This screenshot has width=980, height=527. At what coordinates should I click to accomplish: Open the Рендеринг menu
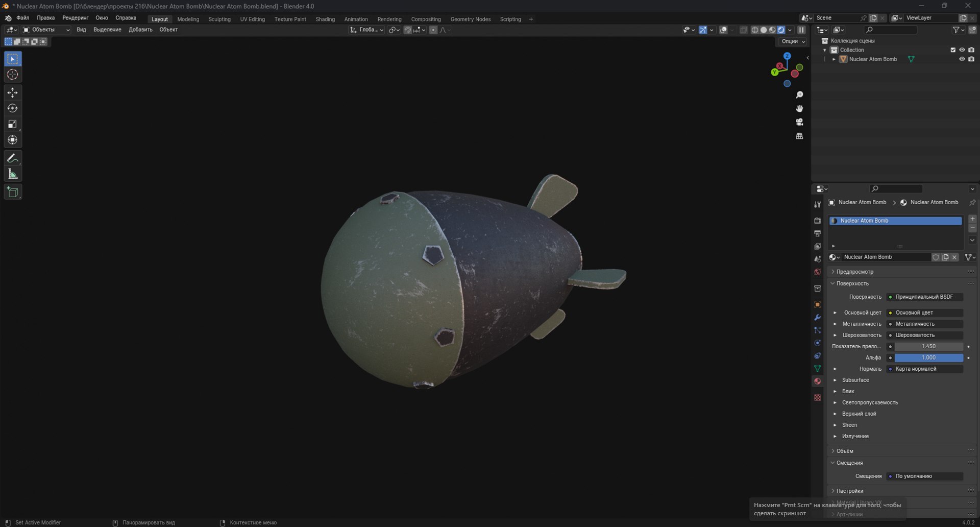[x=76, y=18]
